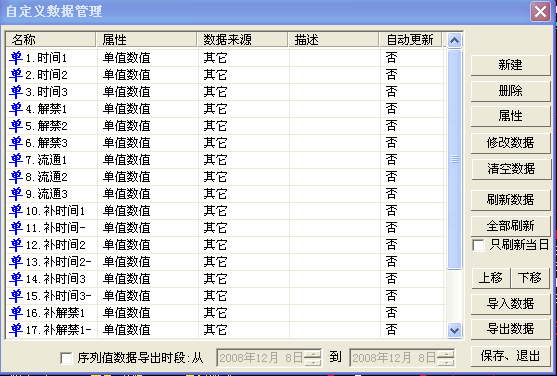
Task: Click the 刷新数据 button
Action: pyautogui.click(x=510, y=200)
